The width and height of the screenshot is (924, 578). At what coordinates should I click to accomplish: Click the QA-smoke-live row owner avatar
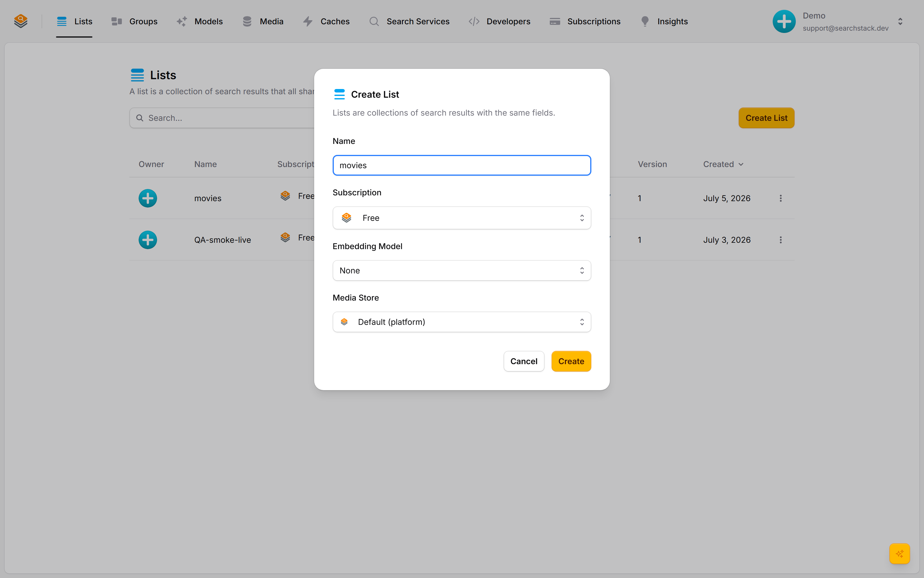click(148, 240)
